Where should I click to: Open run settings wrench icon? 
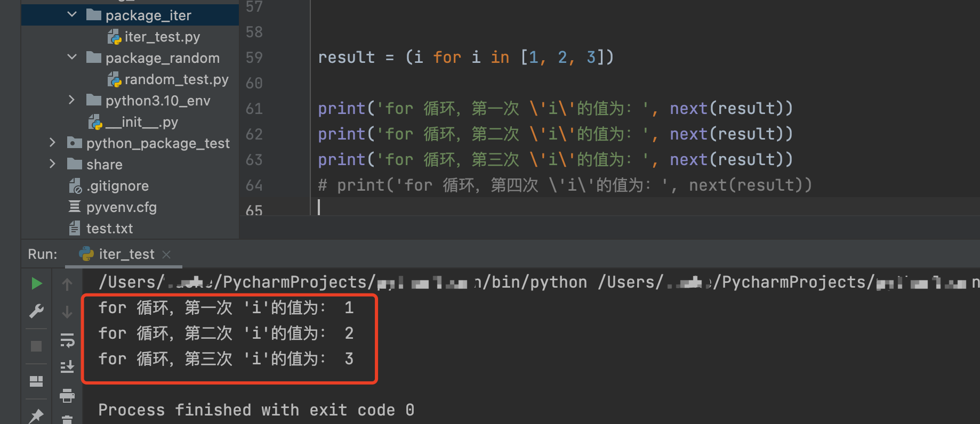click(x=36, y=311)
